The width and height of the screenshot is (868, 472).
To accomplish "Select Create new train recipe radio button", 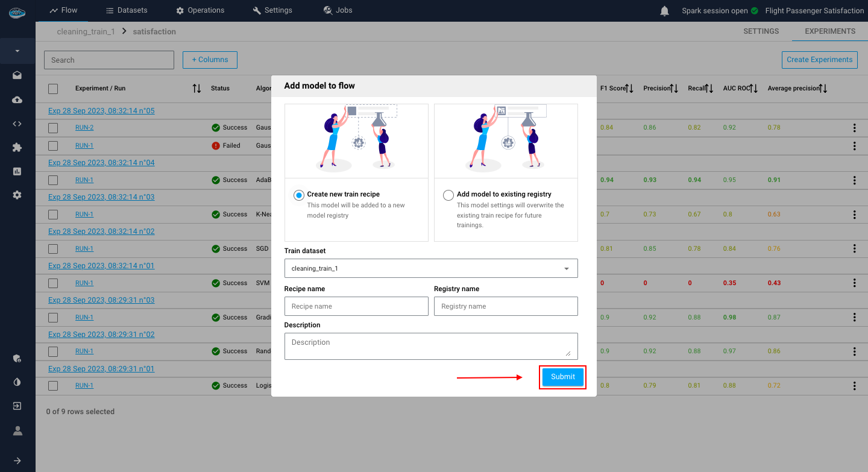I will (x=298, y=195).
